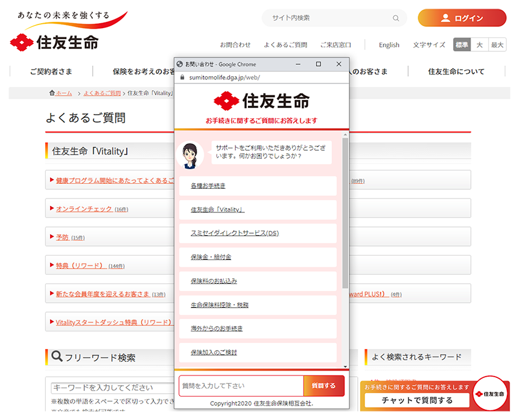Click the 質問する submit button

[x=324, y=386]
